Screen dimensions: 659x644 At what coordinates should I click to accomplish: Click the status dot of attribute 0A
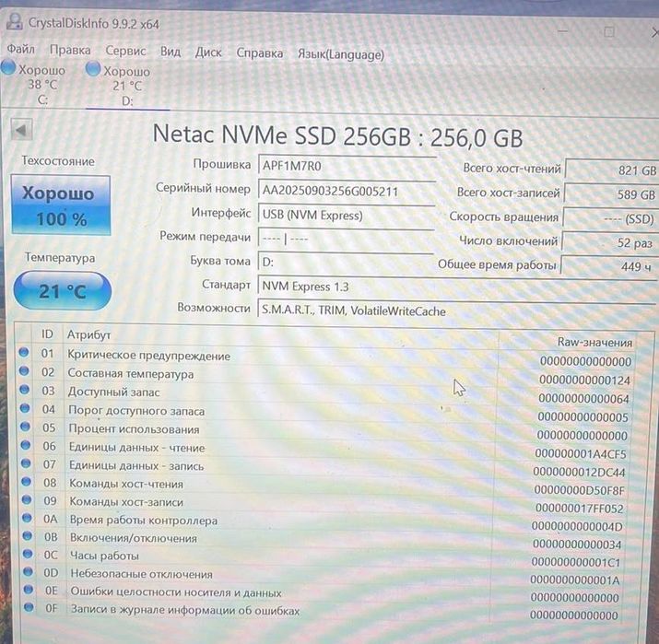(27, 518)
